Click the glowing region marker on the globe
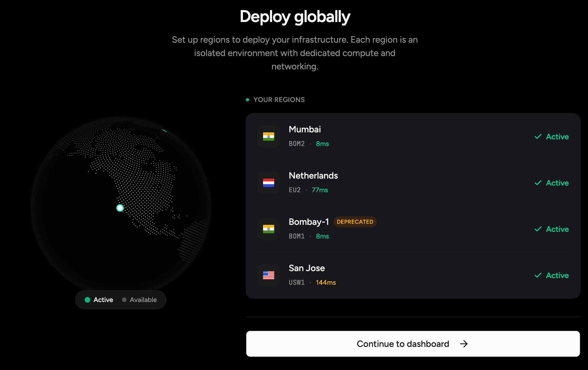The width and height of the screenshot is (588, 370). tap(120, 208)
